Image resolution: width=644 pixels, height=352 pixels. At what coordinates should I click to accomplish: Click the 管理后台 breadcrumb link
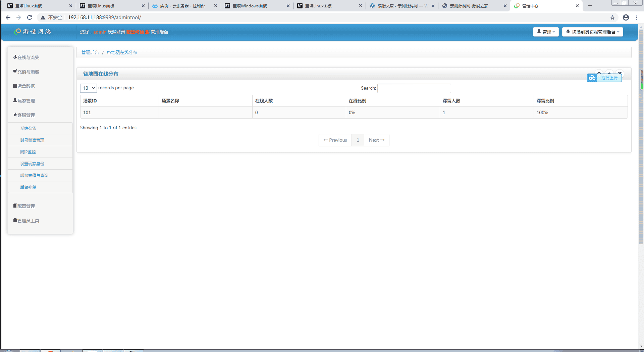point(90,52)
